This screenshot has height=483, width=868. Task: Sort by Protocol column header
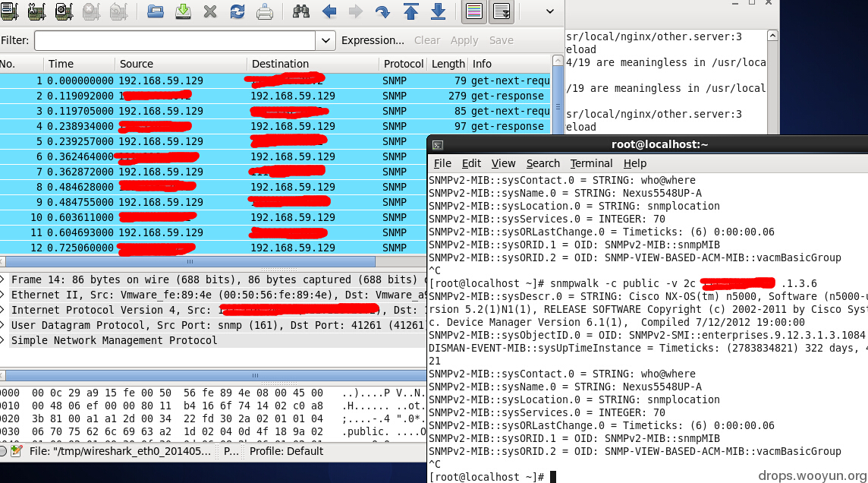coord(404,64)
